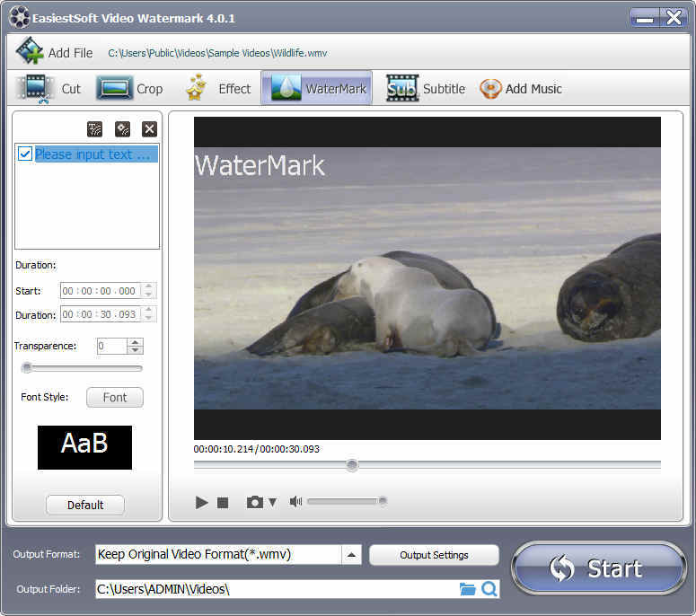Viewport: 696px width, 616px height.
Task: Click the Duration time input field
Action: (101, 314)
